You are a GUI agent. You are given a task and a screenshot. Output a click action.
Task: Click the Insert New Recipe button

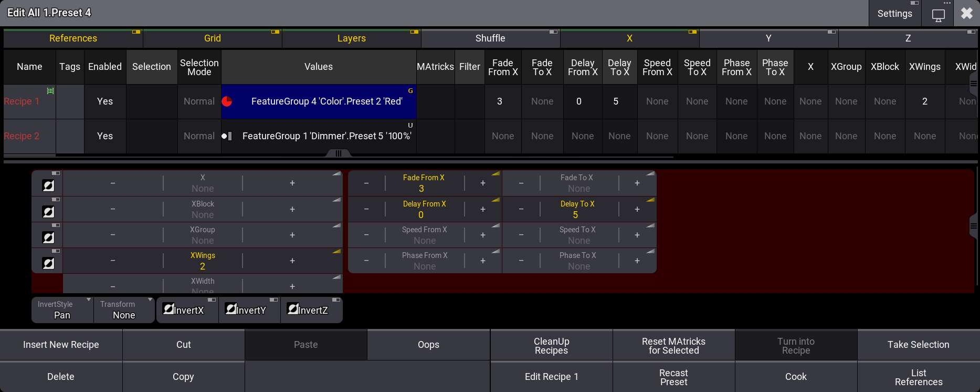pos(61,345)
